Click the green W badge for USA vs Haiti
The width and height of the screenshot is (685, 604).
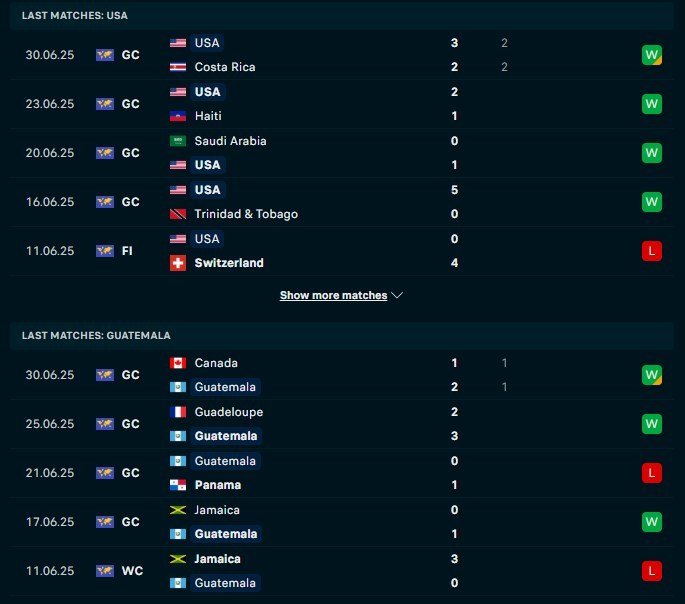point(652,104)
